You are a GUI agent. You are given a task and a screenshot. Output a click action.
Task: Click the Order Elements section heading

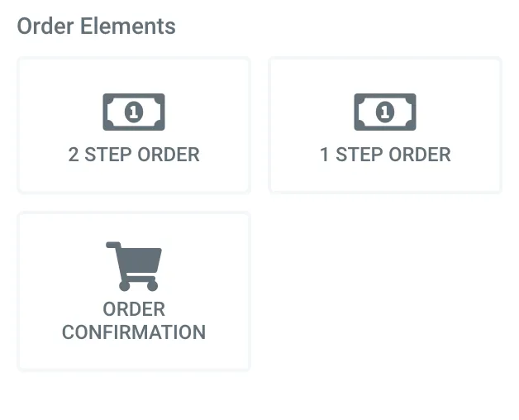[96, 26]
